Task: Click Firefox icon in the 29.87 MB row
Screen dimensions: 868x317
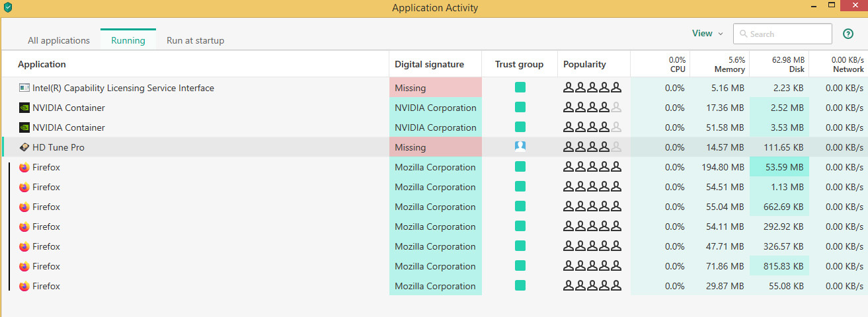Action: (x=24, y=286)
